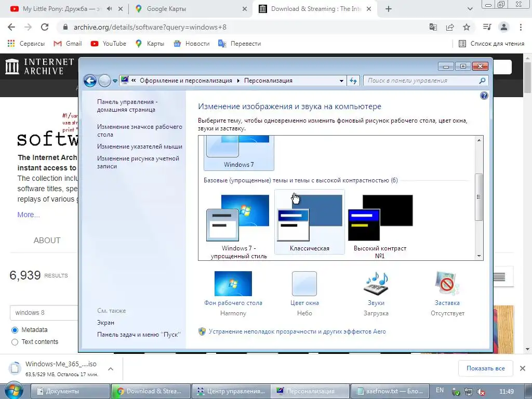The image size is (532, 399).
Task: Open the Windows Start button
Action: pyautogui.click(x=14, y=391)
